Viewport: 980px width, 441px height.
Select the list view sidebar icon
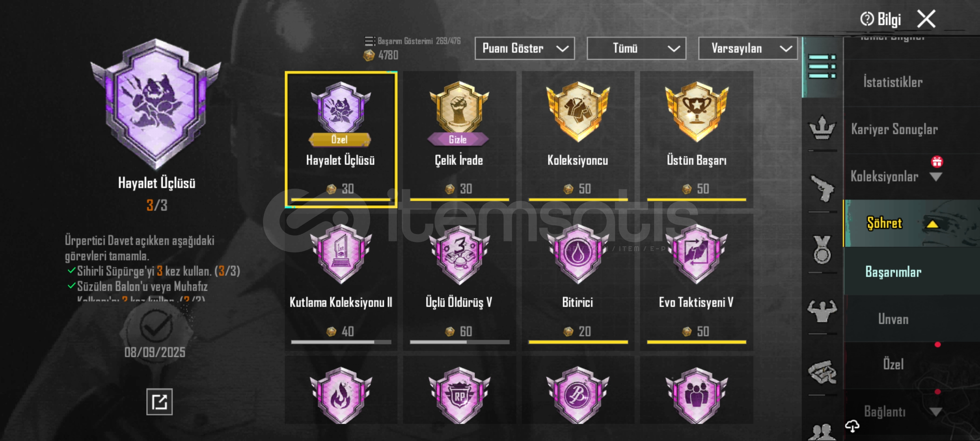coord(822,67)
